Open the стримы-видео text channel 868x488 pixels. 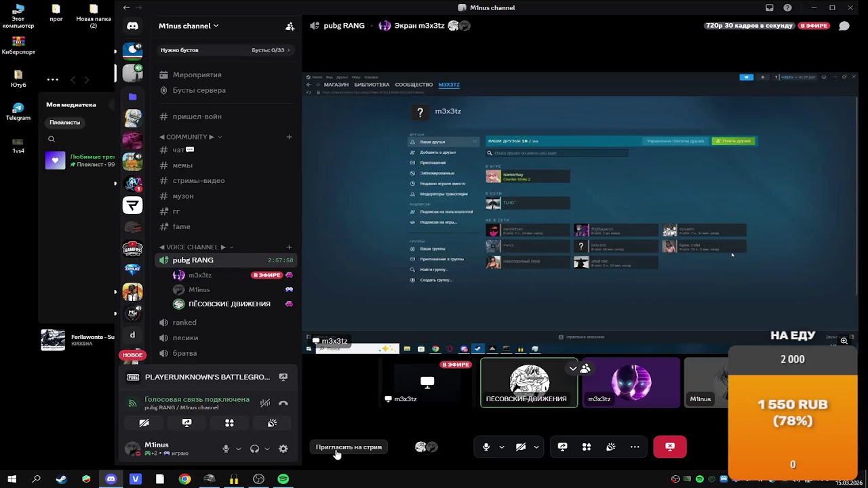coord(226,181)
